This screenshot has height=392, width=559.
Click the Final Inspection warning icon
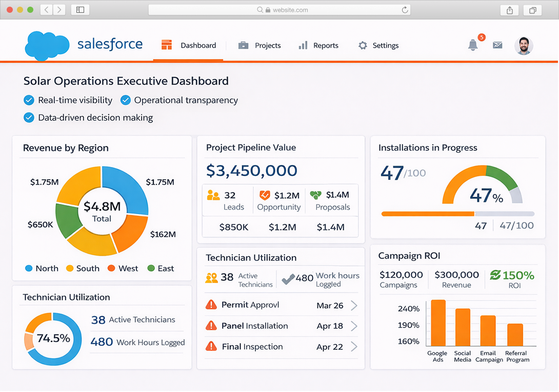pos(211,346)
